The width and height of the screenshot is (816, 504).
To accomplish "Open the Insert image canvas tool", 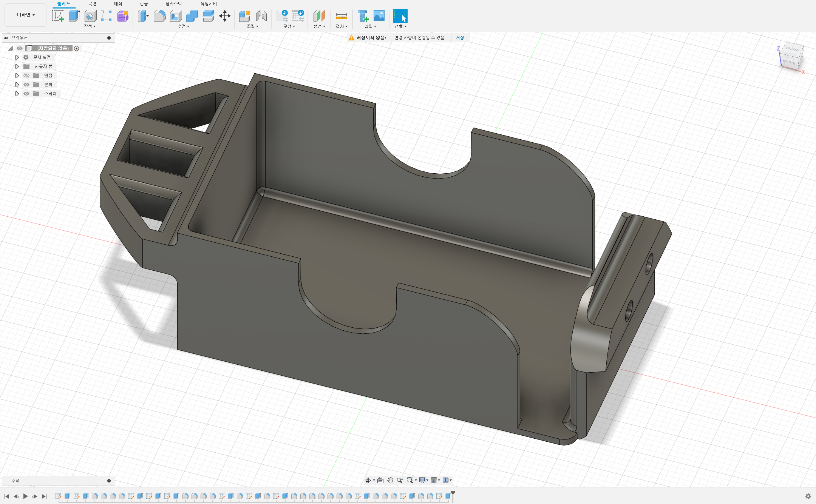I will tap(379, 16).
